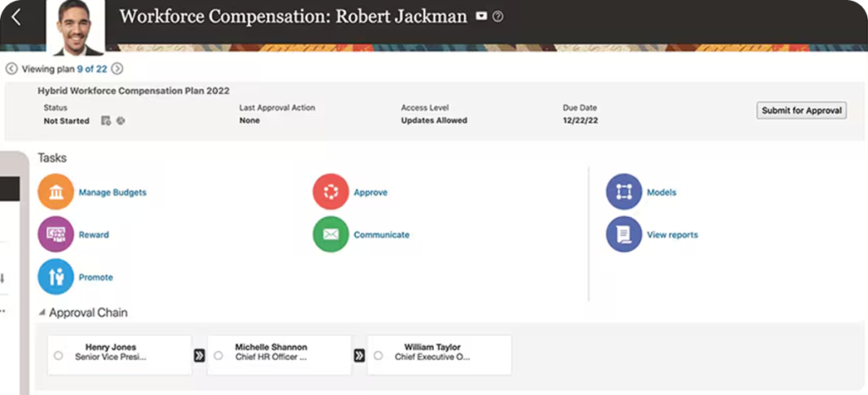Click the 'Hybrid Workforce Compensation Plan 2022' title
This screenshot has height=395, width=868.
(x=133, y=91)
